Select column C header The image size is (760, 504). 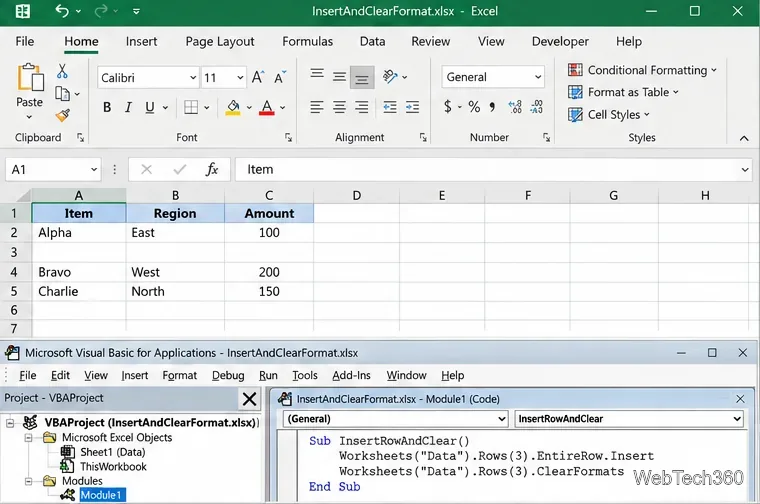pos(269,195)
